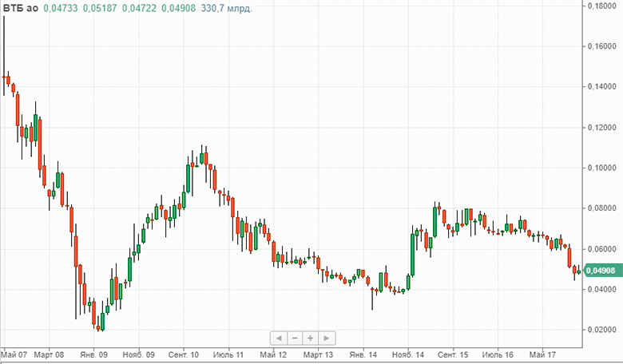Click the close value 0,04908 in header
The image size is (623, 364).
179,8
